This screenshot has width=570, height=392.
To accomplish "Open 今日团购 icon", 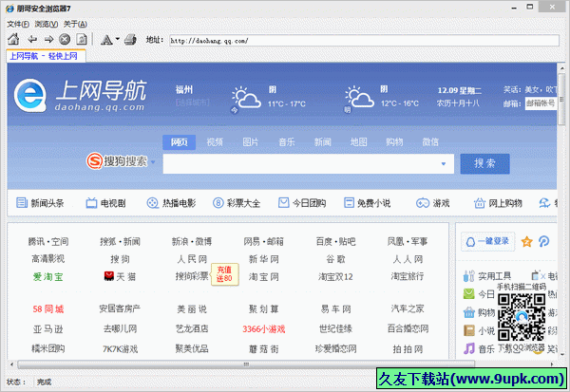I will point(283,202).
